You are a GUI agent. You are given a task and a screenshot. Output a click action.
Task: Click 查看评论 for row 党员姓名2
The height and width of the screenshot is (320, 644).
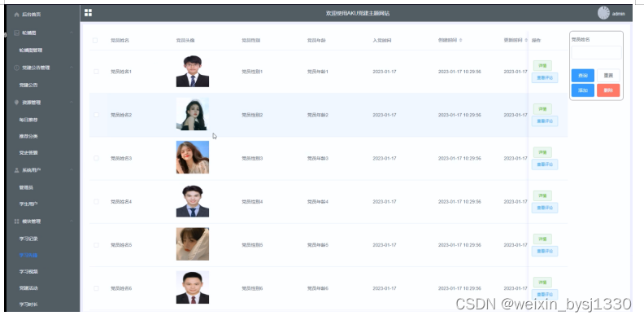point(545,121)
